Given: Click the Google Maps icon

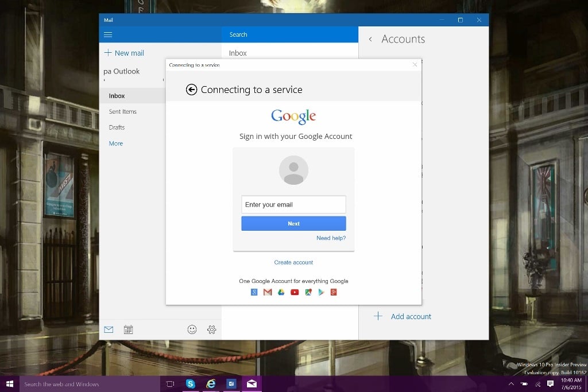Looking at the screenshot, I should 308,292.
